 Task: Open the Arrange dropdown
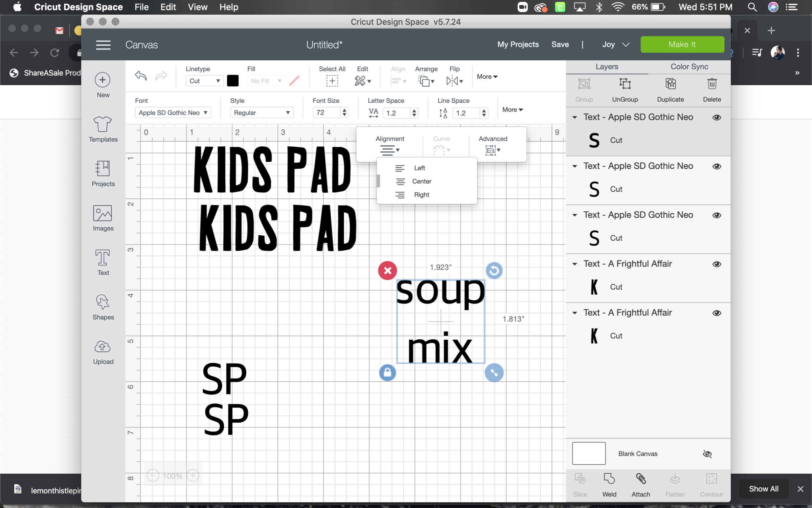[426, 81]
